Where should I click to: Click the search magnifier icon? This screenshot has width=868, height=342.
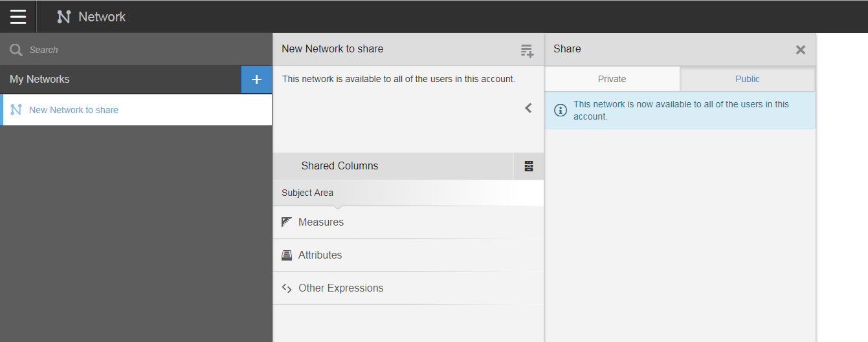(x=16, y=50)
